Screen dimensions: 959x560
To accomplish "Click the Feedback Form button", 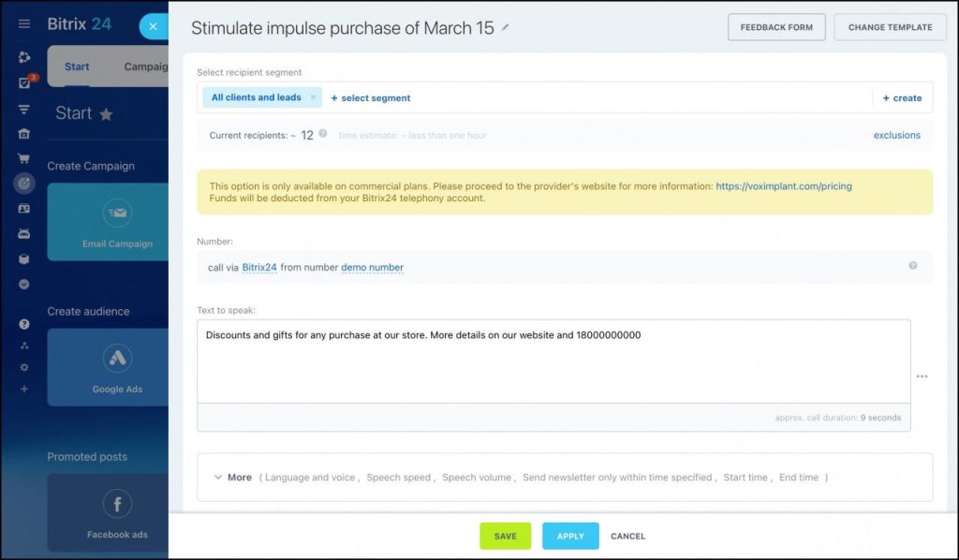I will (776, 27).
